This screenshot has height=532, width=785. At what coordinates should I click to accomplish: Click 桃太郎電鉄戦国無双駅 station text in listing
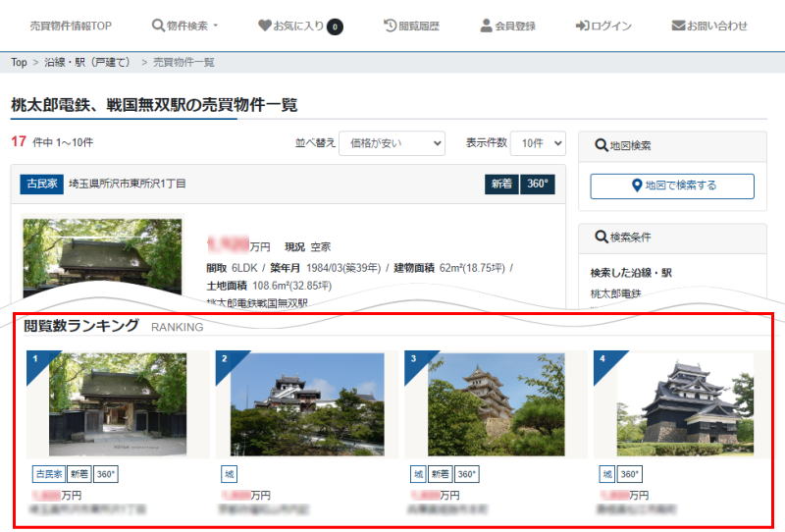click(257, 302)
